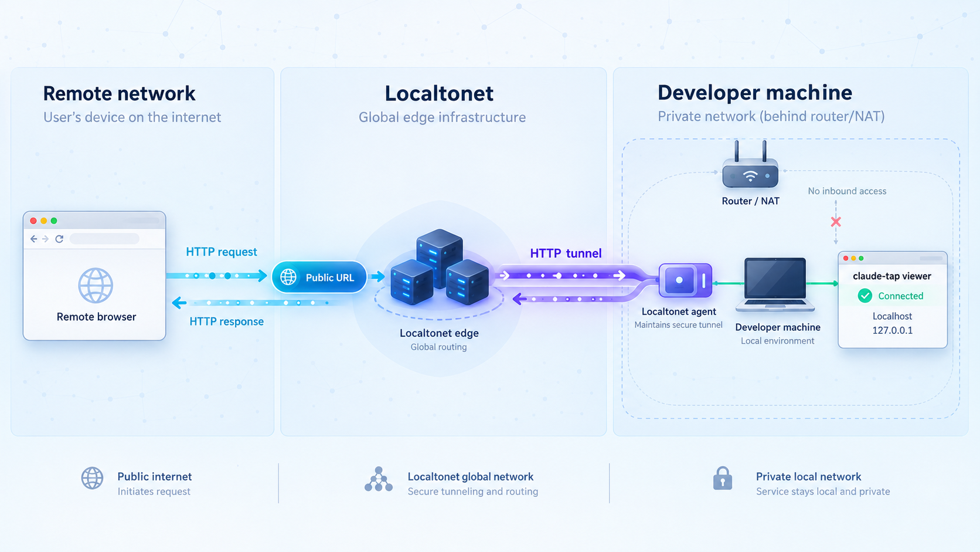Click the node icon beside Localtonet global network
Screen dimensions: 980x552
(379, 479)
